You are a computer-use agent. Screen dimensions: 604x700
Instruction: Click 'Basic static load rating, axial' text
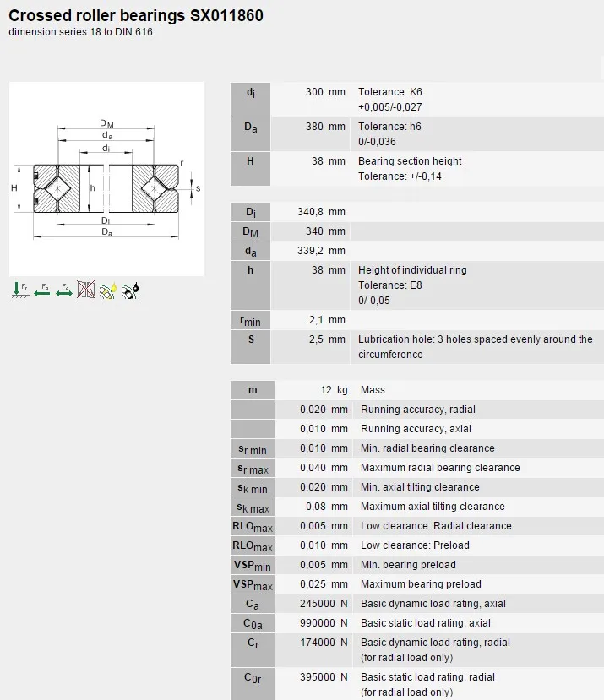click(425, 623)
